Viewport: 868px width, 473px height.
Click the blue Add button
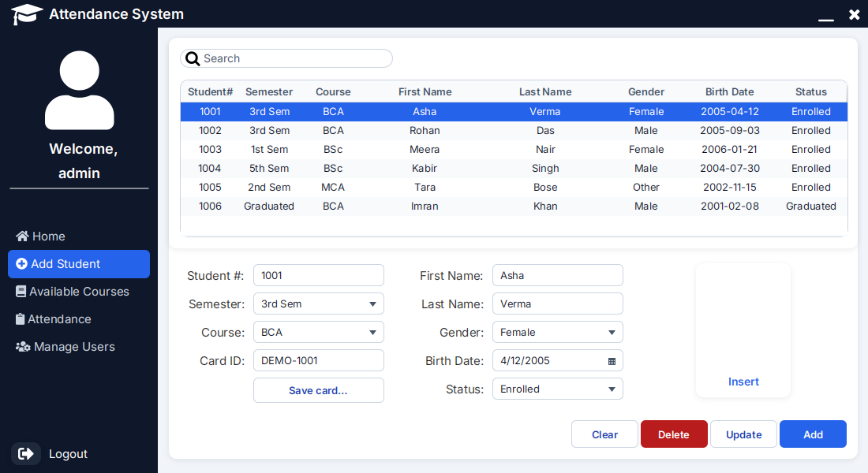click(813, 434)
